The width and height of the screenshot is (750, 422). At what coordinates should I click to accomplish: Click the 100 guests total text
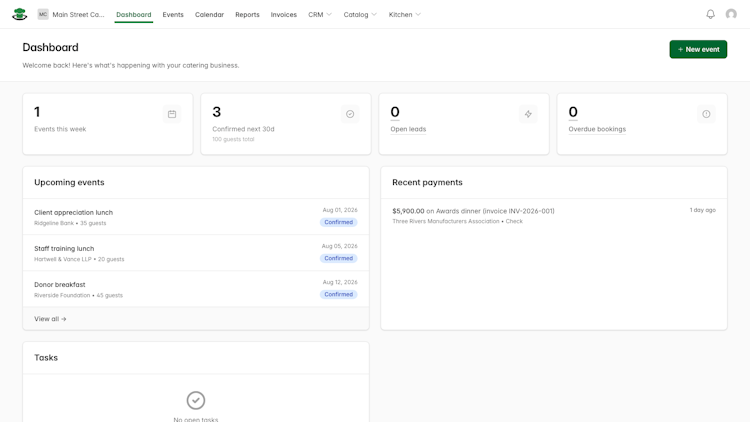[233, 139]
